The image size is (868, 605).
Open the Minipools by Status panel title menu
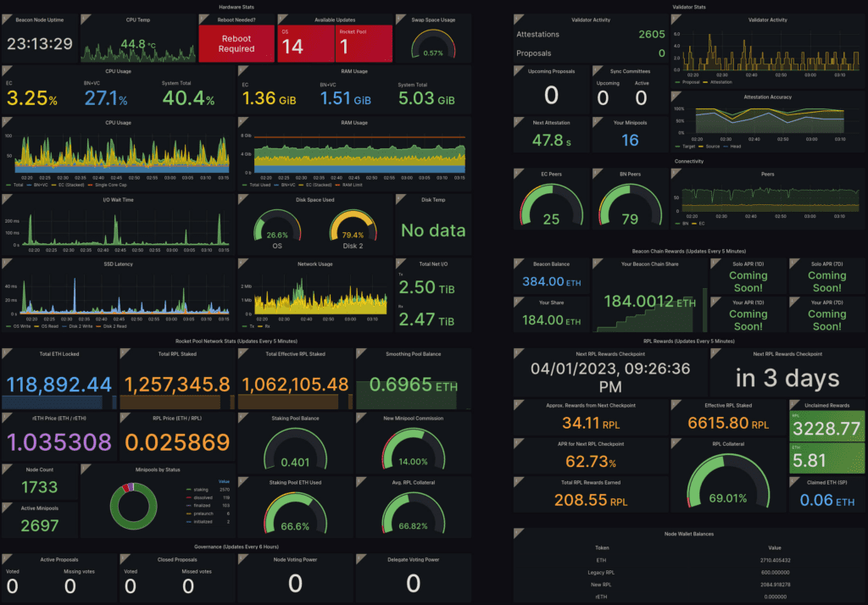(158, 469)
